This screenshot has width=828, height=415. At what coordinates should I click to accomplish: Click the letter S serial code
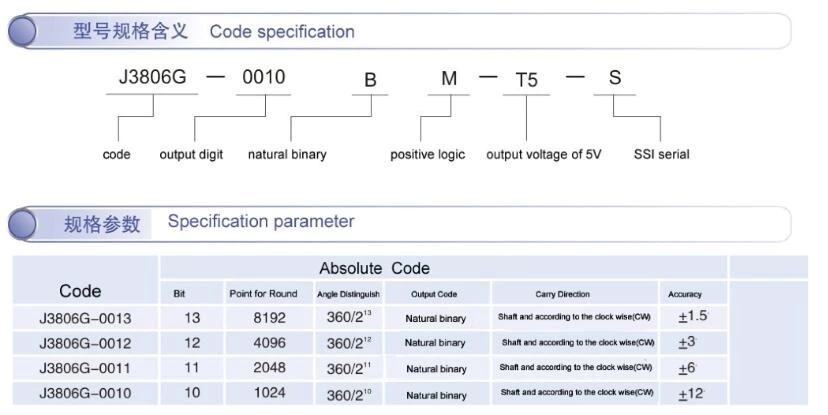point(615,78)
